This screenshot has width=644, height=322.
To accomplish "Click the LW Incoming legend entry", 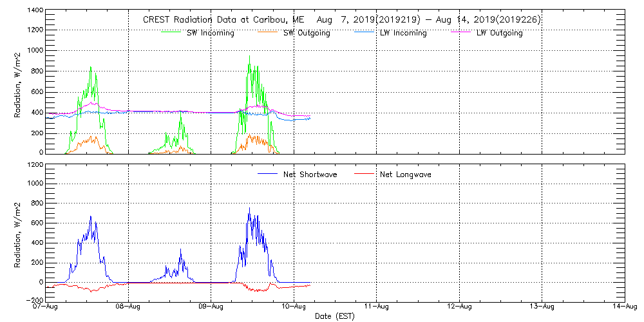I will (402, 33).
